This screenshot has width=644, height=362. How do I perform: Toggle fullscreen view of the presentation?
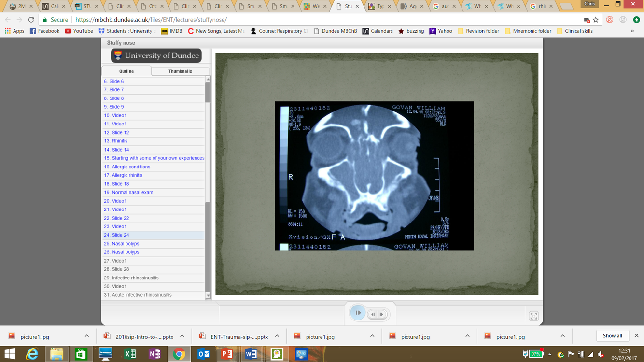click(533, 316)
